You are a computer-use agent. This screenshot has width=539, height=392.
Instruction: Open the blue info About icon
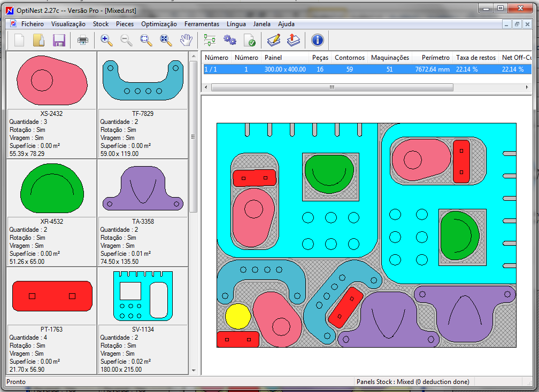click(x=317, y=40)
